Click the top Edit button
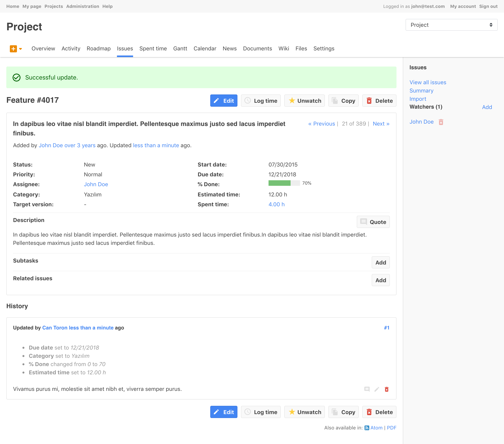504x444 pixels. click(224, 101)
